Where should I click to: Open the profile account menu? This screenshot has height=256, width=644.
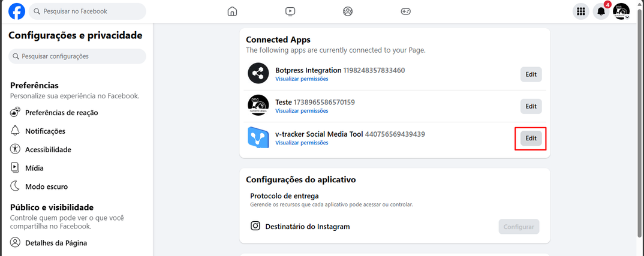(x=621, y=11)
